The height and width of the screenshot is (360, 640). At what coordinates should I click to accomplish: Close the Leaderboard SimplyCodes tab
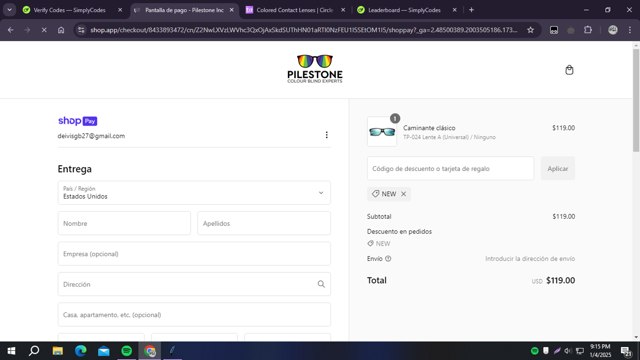point(454,10)
